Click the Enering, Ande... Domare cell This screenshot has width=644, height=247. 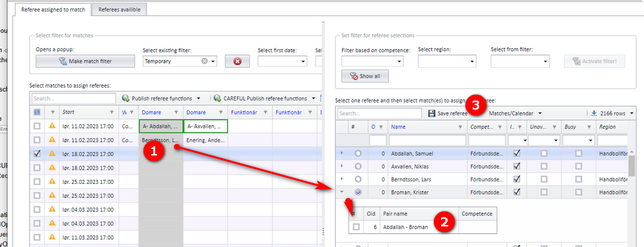(x=206, y=140)
